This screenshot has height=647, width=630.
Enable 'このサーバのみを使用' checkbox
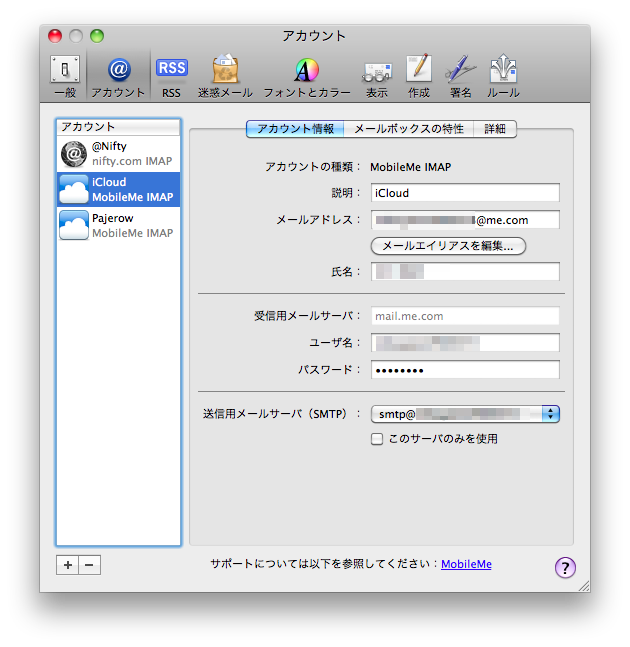click(377, 439)
